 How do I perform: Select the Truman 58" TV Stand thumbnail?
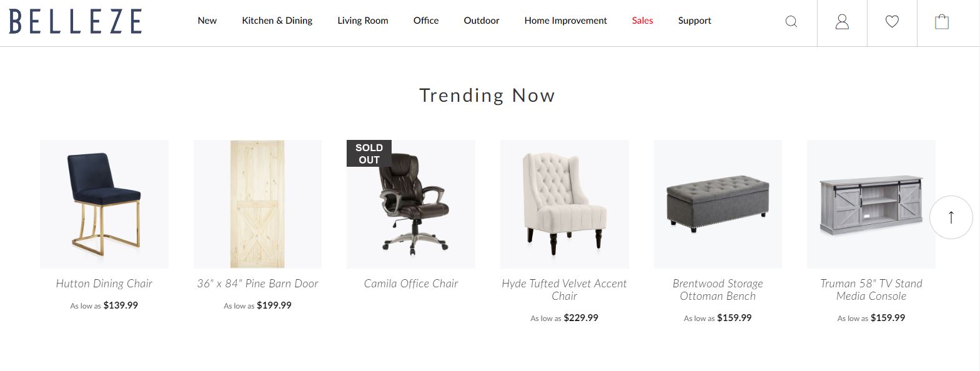coord(871,204)
